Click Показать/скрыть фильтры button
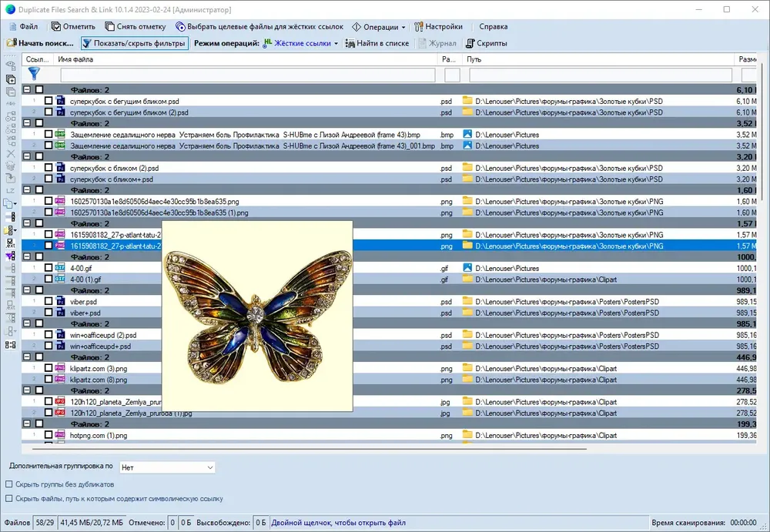The height and width of the screenshot is (532, 770). [134, 43]
